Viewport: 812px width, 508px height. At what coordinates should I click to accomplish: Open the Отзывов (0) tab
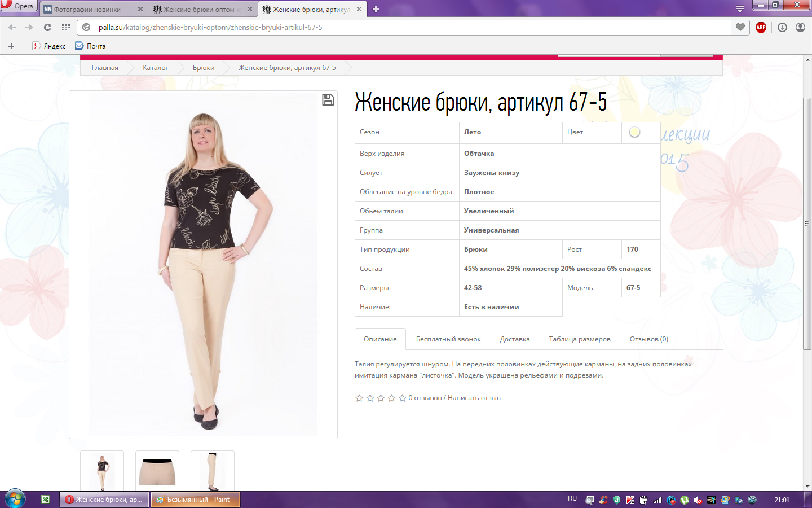[649, 339]
